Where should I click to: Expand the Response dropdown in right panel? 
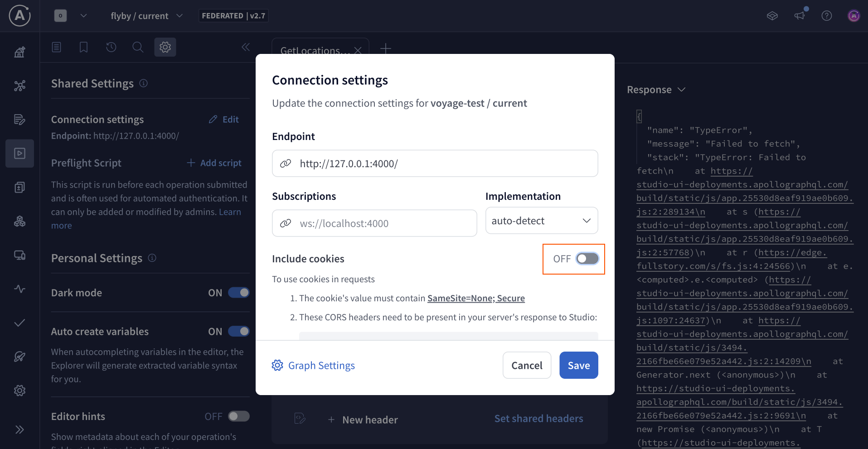coord(682,89)
